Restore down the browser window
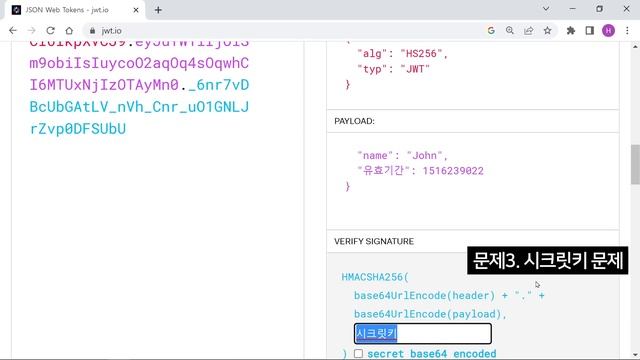The height and width of the screenshot is (360, 640). [x=599, y=9]
